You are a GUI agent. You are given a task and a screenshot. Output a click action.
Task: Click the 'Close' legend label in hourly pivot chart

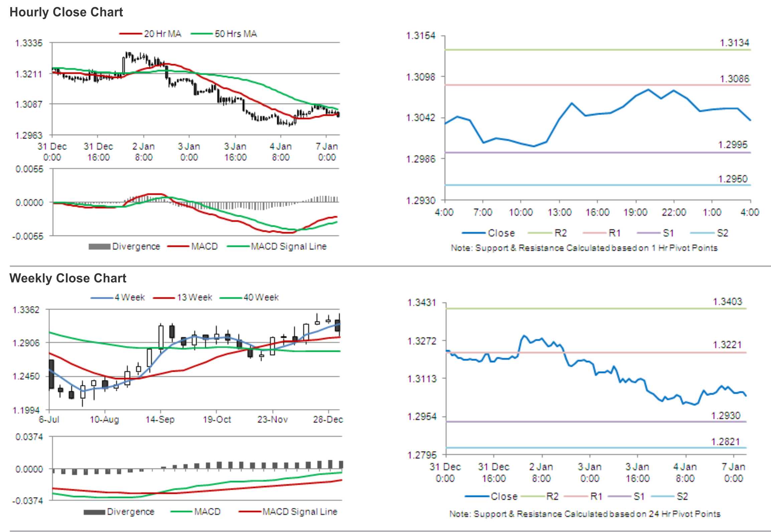(x=501, y=233)
